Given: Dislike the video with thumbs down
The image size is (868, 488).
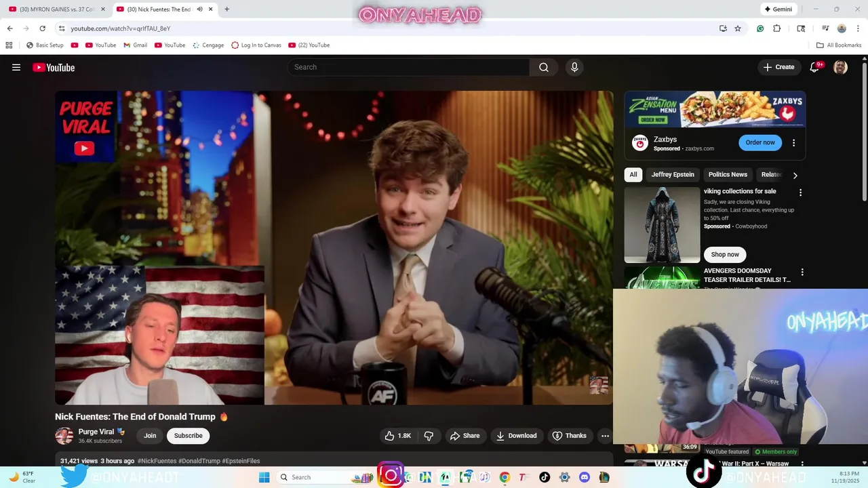Looking at the screenshot, I should click(x=429, y=436).
